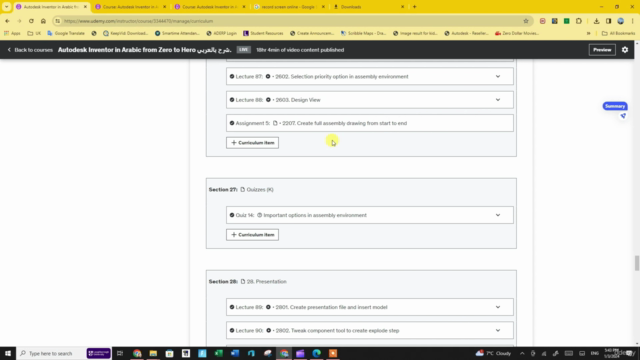Open Excel from the taskbar

218,353
